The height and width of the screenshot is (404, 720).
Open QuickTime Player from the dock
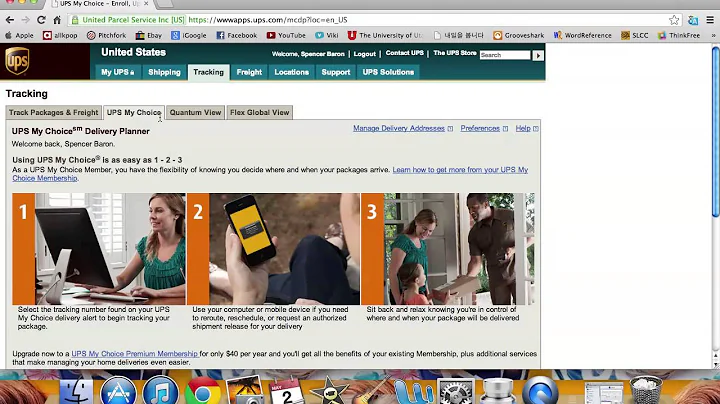pyautogui.click(x=540, y=392)
